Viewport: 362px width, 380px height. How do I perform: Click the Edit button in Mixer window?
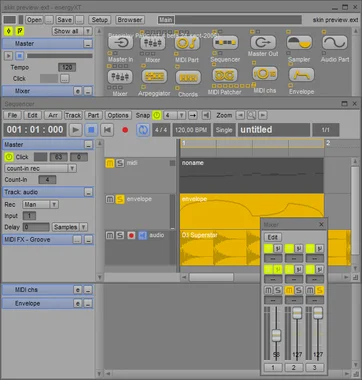click(x=273, y=237)
